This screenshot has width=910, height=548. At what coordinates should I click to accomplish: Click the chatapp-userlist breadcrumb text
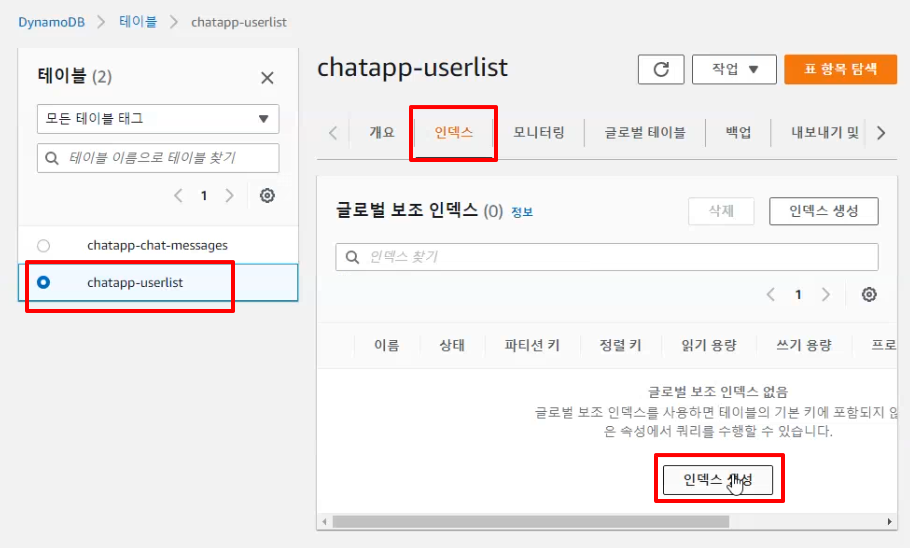(x=239, y=23)
